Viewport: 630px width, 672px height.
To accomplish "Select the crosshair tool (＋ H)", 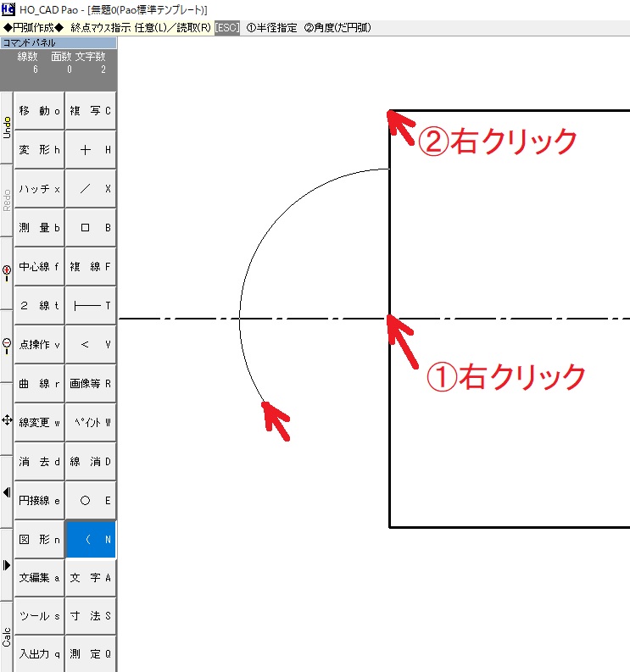I will (91, 150).
